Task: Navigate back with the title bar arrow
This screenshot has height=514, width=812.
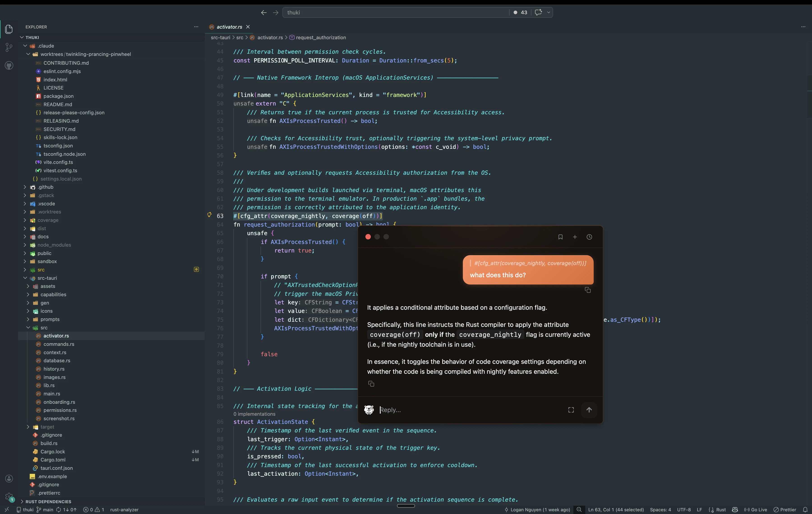Action: coord(264,12)
